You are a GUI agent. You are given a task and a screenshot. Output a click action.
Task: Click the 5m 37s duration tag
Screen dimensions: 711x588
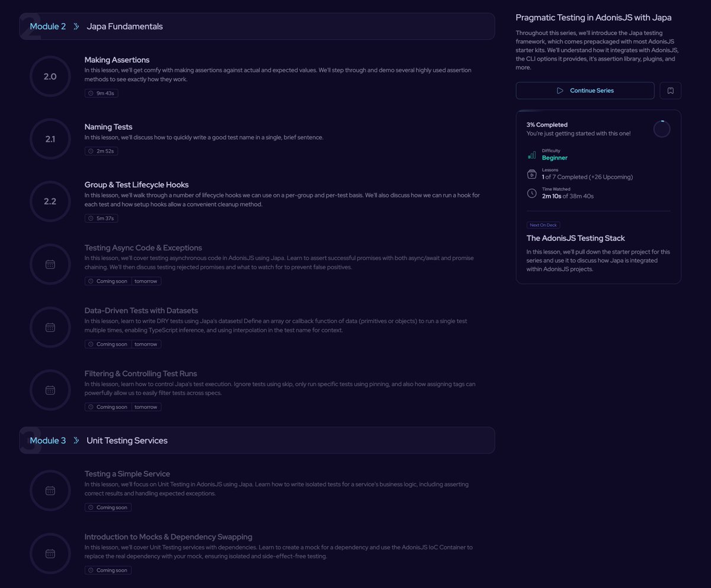pyautogui.click(x=101, y=219)
